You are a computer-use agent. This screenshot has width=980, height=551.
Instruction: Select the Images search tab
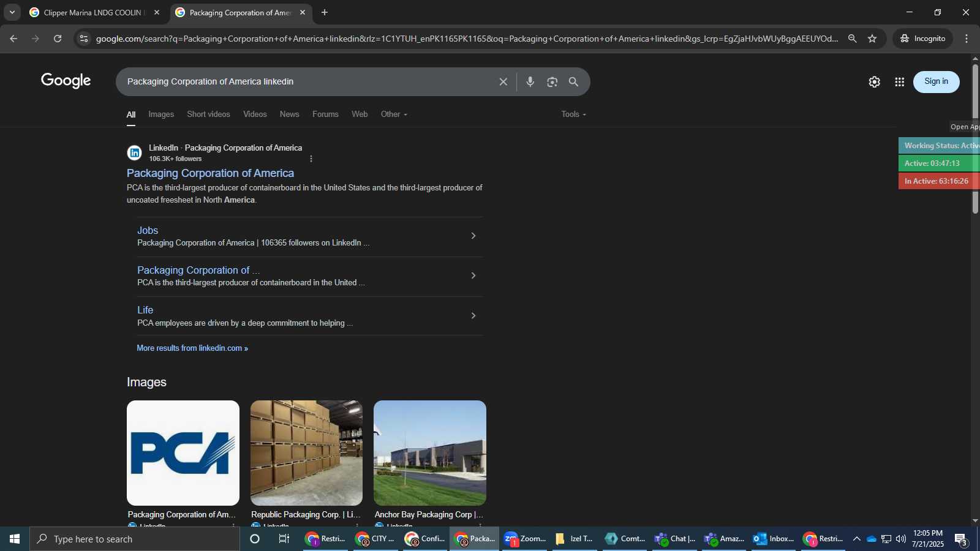[161, 114]
